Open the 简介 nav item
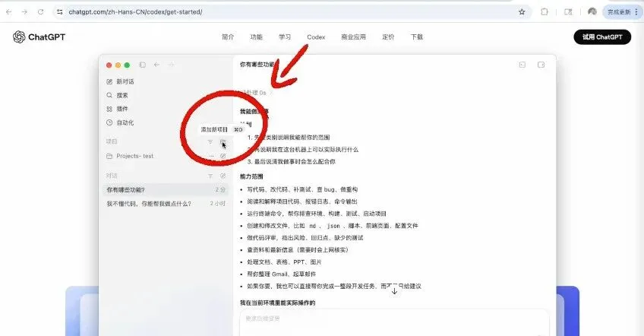The height and width of the screenshot is (336, 644). [x=228, y=37]
